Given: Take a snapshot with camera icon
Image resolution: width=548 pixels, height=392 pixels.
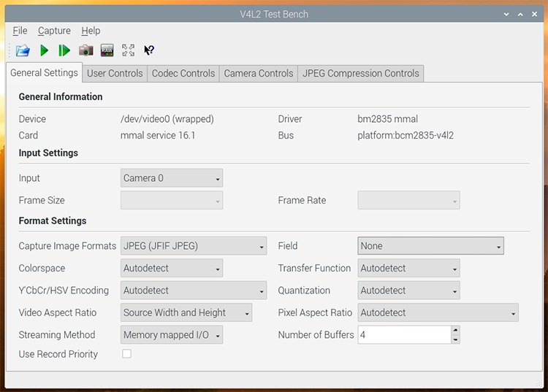Looking at the screenshot, I should coord(86,50).
